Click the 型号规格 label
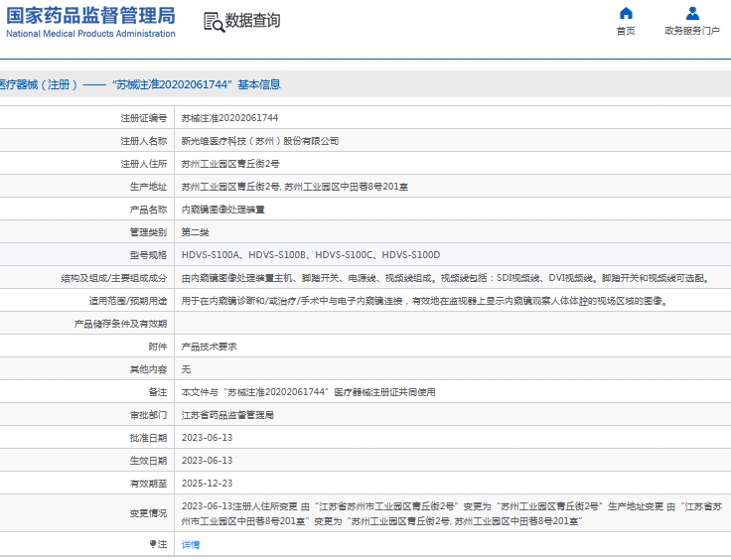The height and width of the screenshot is (560, 731). click(148, 255)
